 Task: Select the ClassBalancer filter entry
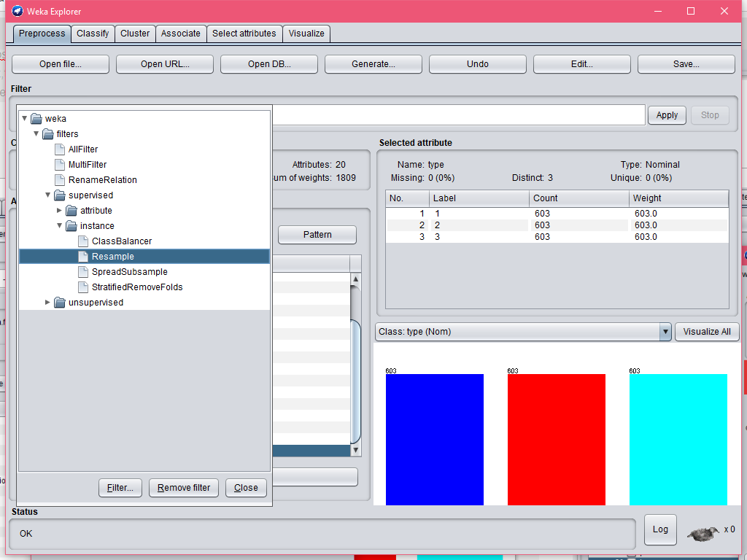tap(122, 241)
